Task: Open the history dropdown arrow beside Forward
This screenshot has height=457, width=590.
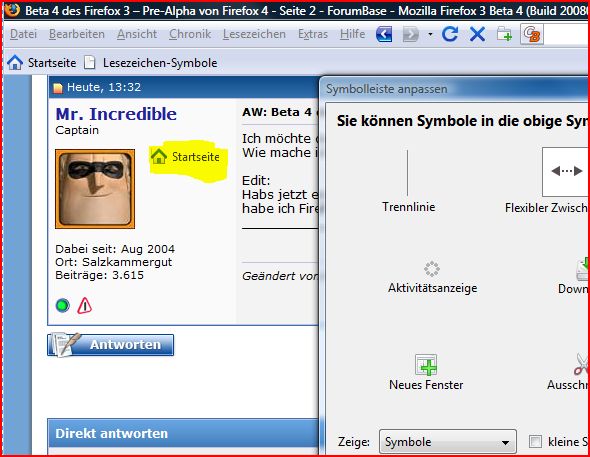Action: click(430, 34)
